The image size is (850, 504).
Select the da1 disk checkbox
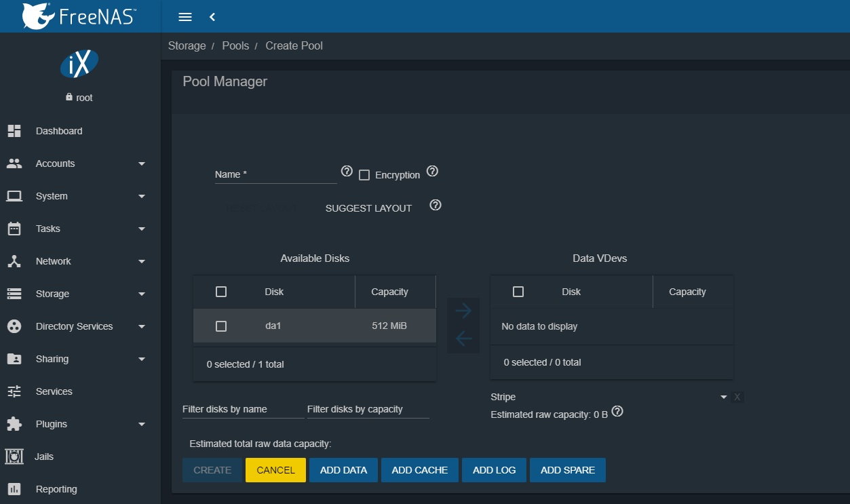coord(221,326)
